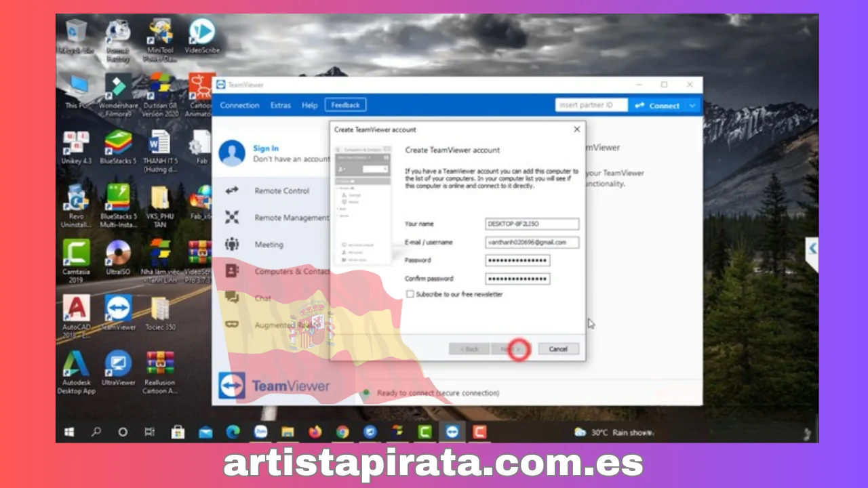The width and height of the screenshot is (868, 488).
Task: Open UltraViewer desktop shortcut
Action: pos(118,369)
